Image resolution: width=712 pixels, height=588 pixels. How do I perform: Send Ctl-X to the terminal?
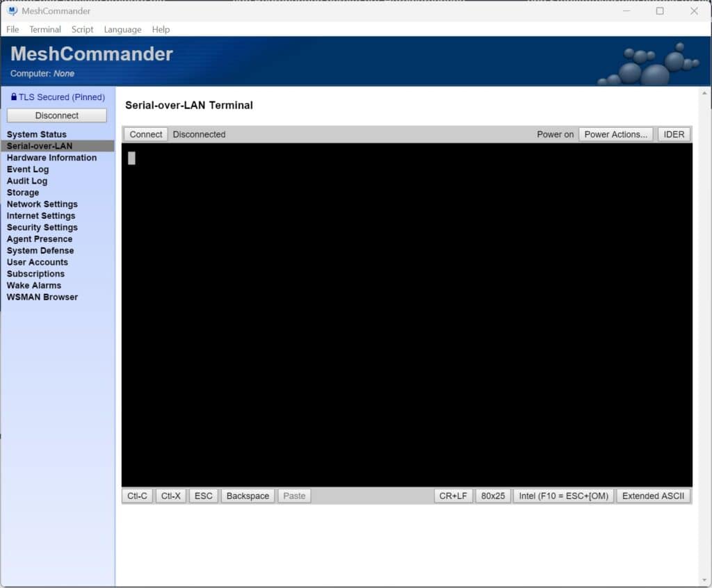pos(171,496)
